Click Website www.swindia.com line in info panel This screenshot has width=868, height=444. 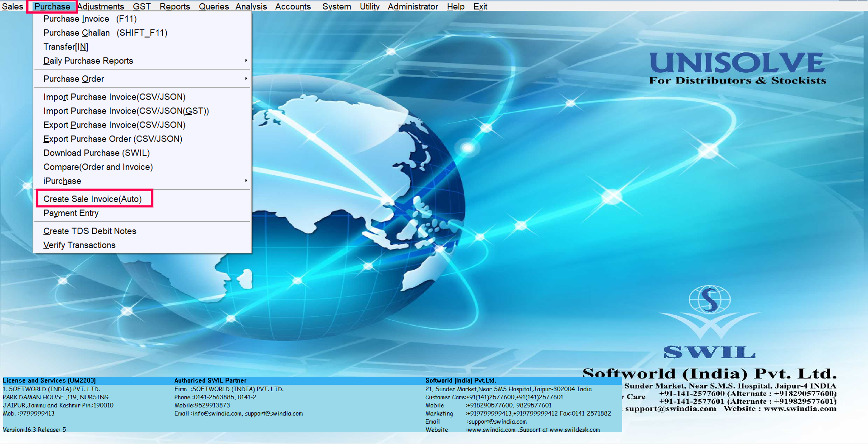tap(513, 430)
